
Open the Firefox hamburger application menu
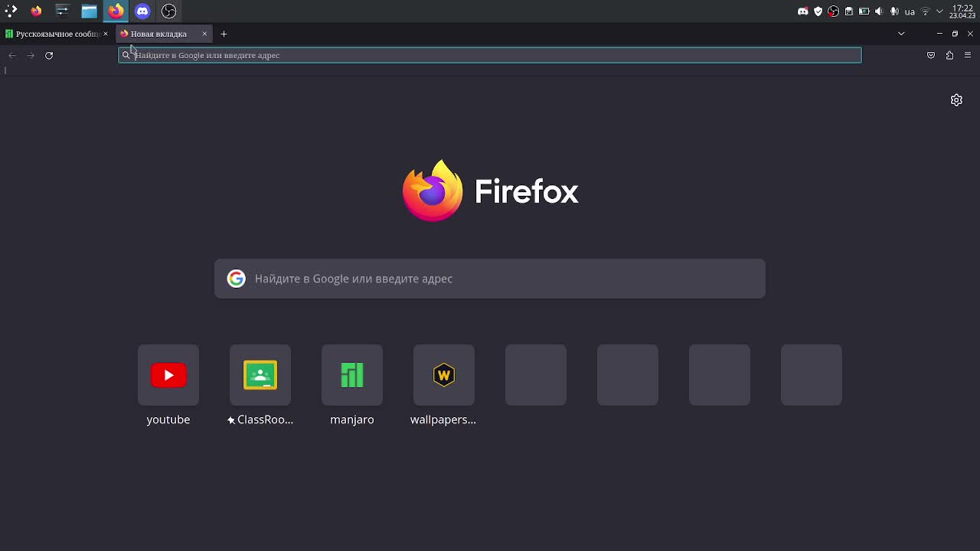click(x=968, y=55)
